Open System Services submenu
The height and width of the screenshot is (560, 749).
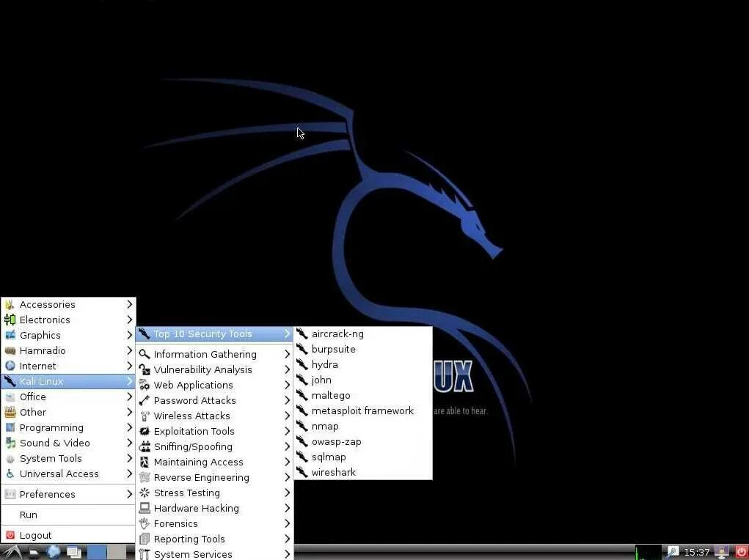pyautogui.click(x=214, y=554)
